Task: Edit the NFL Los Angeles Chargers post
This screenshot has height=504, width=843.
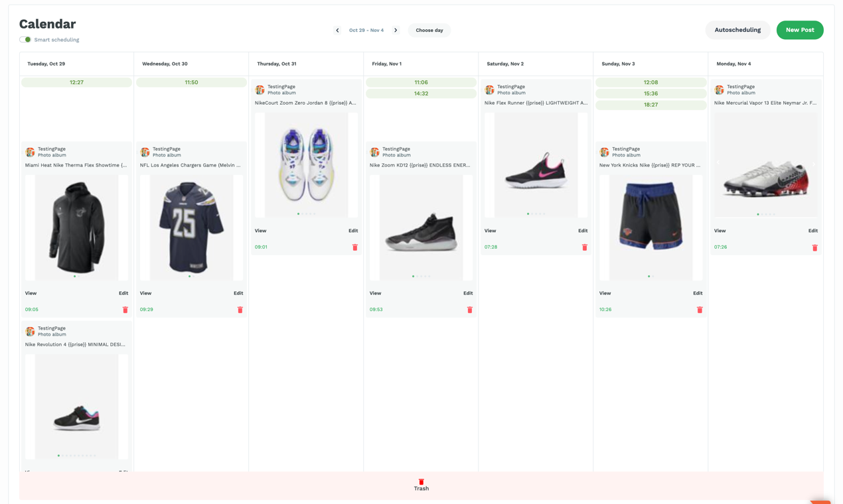Action: pos(238,293)
